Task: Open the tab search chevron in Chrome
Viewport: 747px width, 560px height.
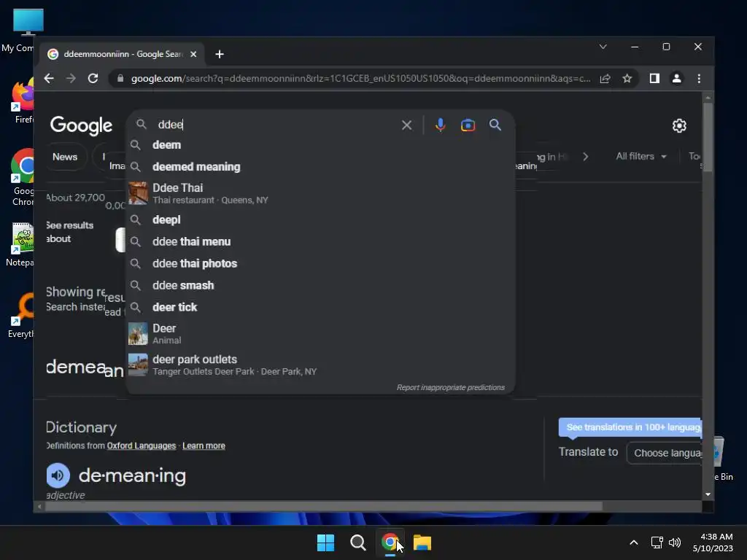Action: [x=603, y=47]
